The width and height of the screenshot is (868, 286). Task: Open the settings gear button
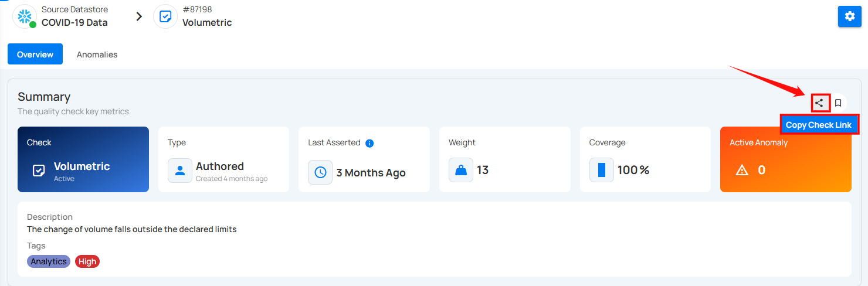coord(849,16)
